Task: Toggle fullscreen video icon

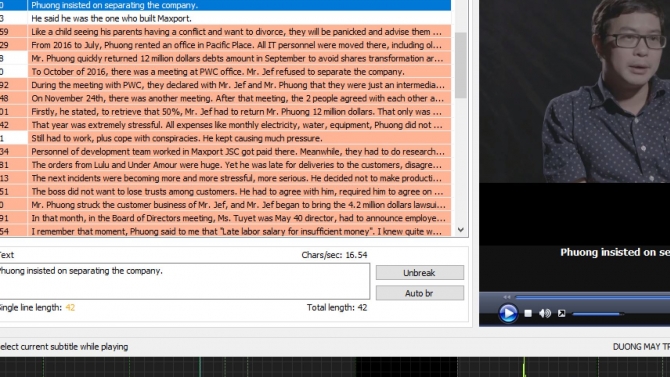Action: pyautogui.click(x=561, y=313)
